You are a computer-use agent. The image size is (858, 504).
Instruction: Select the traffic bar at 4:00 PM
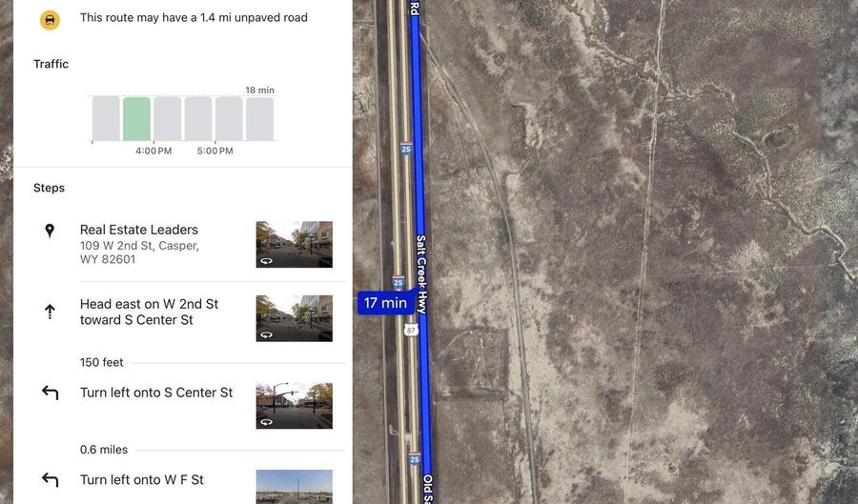click(168, 119)
